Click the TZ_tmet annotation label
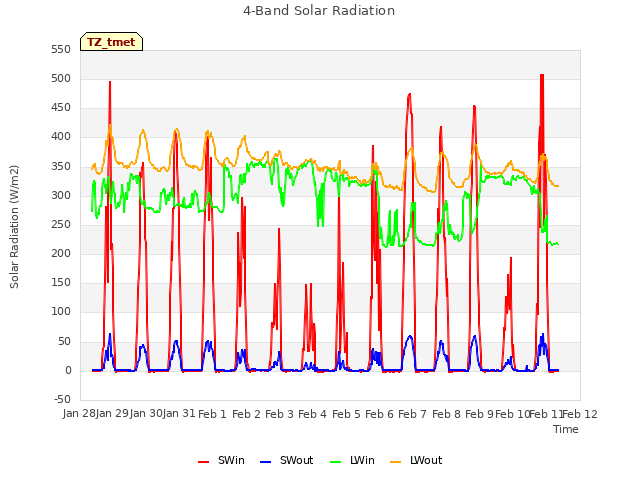This screenshot has width=640, height=480. (111, 42)
